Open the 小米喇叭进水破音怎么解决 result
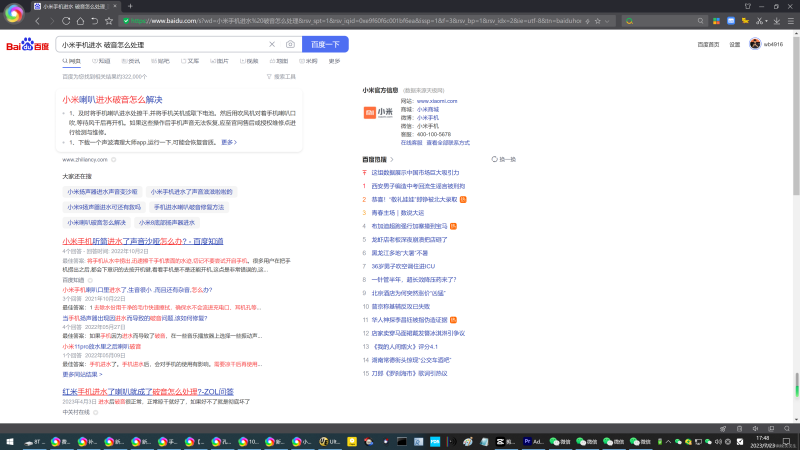The width and height of the screenshot is (800, 450). tap(112, 100)
